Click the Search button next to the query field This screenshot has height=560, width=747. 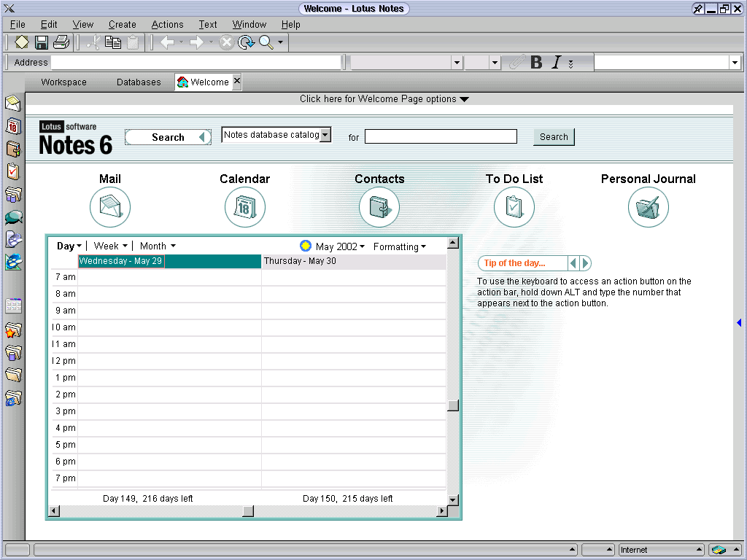coord(554,136)
